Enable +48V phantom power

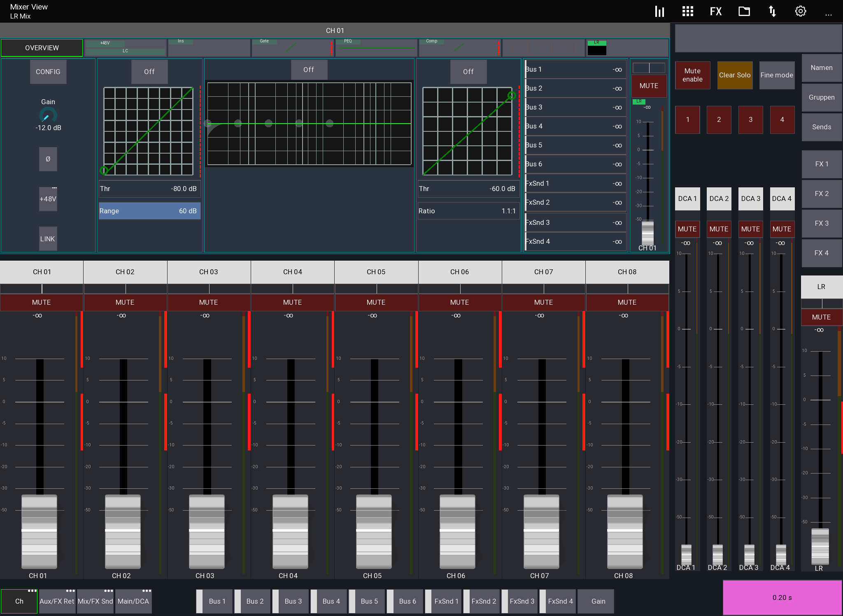tap(48, 199)
